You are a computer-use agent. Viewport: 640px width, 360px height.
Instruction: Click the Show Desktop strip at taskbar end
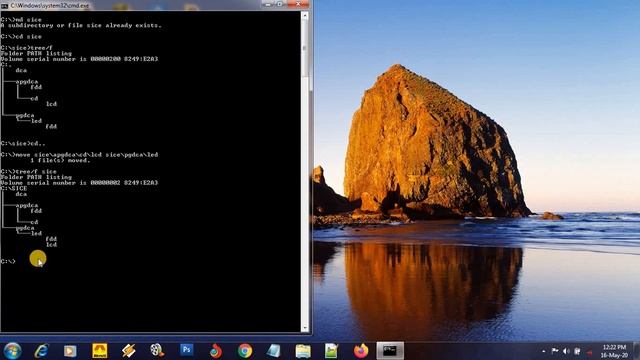[636, 351]
